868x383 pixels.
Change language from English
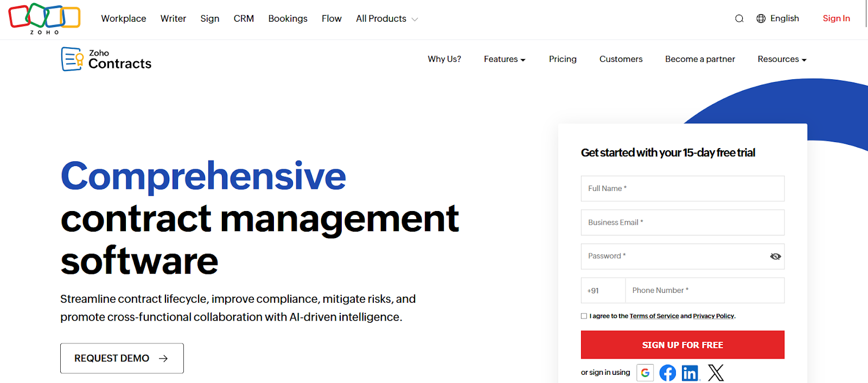tap(777, 18)
